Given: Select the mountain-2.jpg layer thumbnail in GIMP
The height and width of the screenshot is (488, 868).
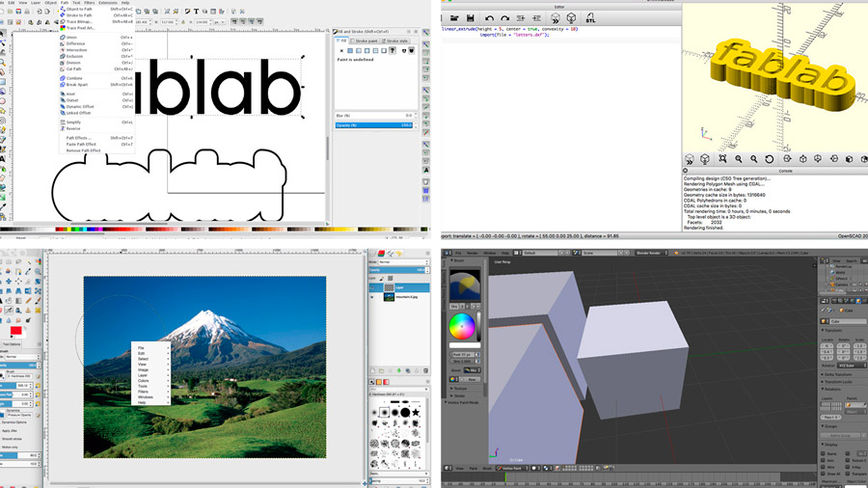Looking at the screenshot, I should pyautogui.click(x=390, y=297).
